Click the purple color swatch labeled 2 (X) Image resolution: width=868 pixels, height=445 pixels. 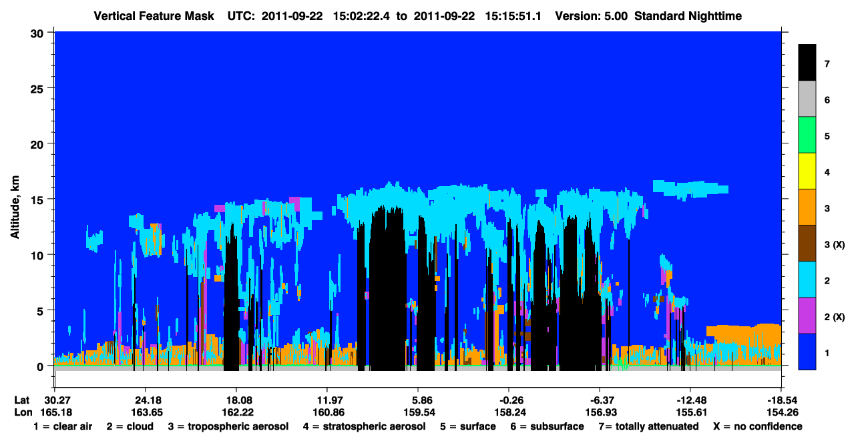[x=807, y=316]
